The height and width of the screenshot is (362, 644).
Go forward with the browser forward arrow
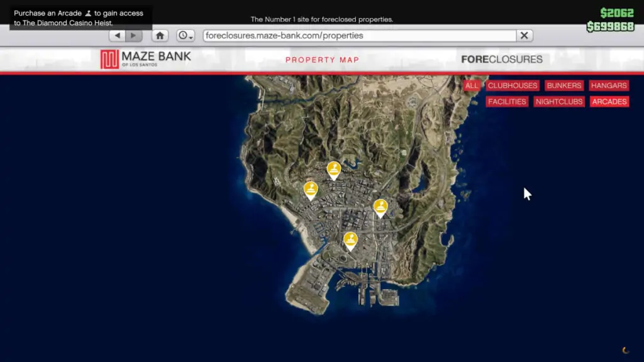pyautogui.click(x=134, y=35)
